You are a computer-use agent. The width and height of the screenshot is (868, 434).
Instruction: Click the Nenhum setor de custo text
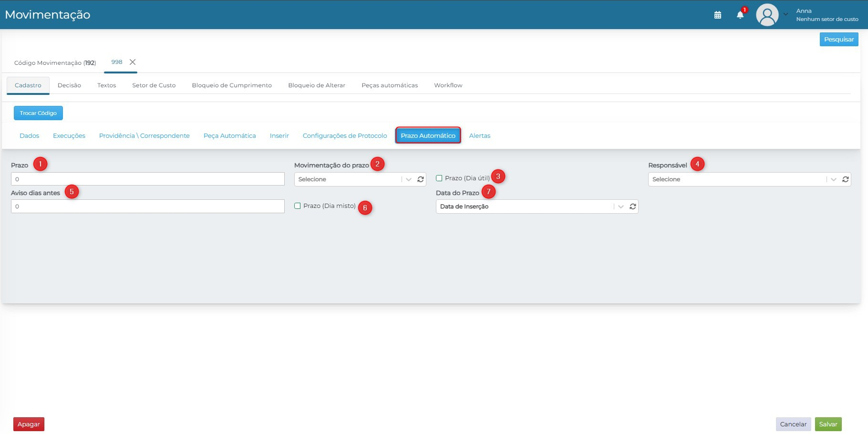[x=827, y=20]
